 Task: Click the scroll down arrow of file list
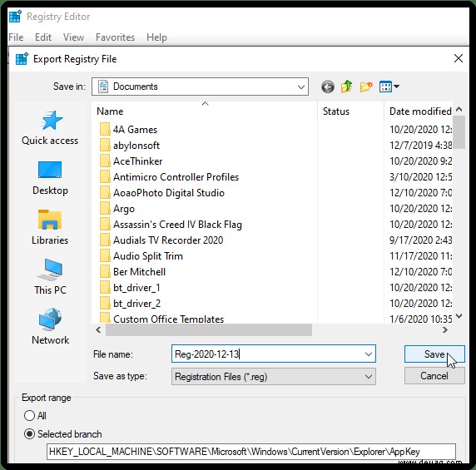[459, 316]
